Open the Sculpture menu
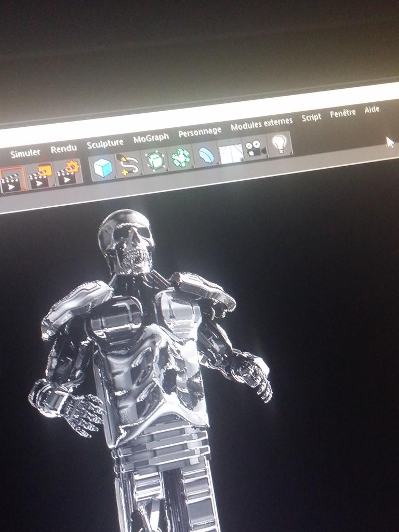399x532 pixels. (105, 143)
